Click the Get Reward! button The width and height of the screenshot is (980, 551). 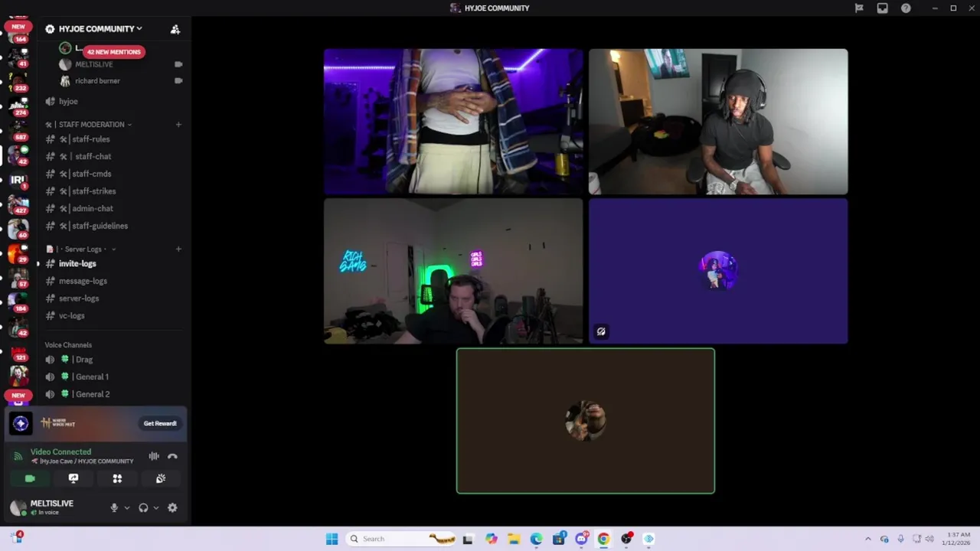[160, 423]
